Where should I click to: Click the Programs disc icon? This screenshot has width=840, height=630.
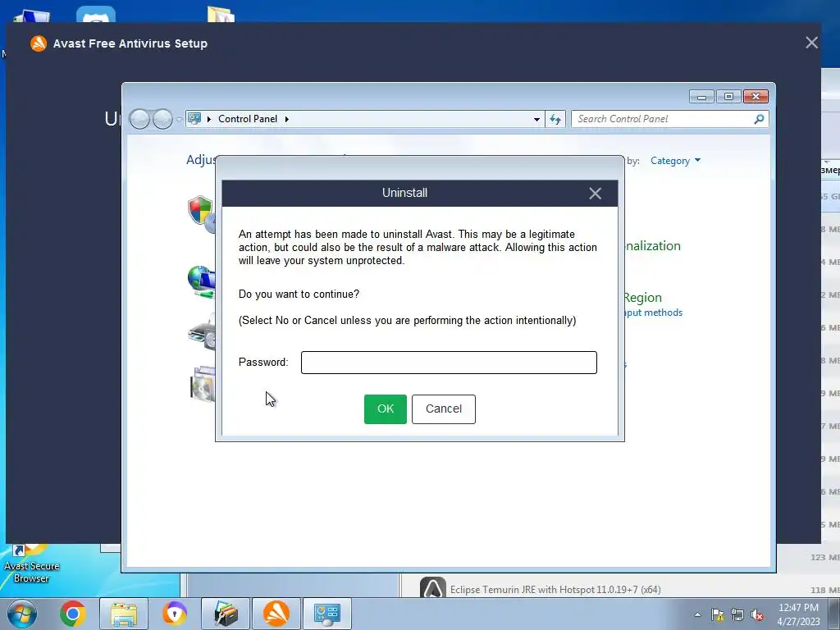(203, 384)
